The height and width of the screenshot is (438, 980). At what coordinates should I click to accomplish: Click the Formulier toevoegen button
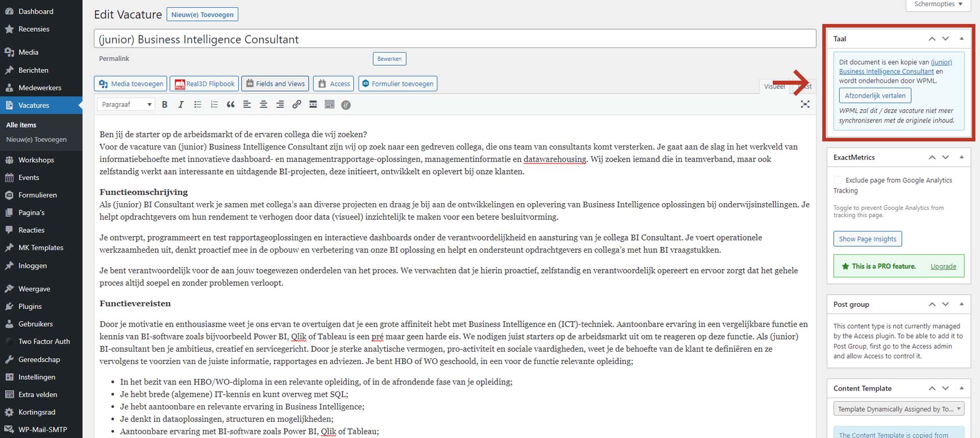pos(398,84)
